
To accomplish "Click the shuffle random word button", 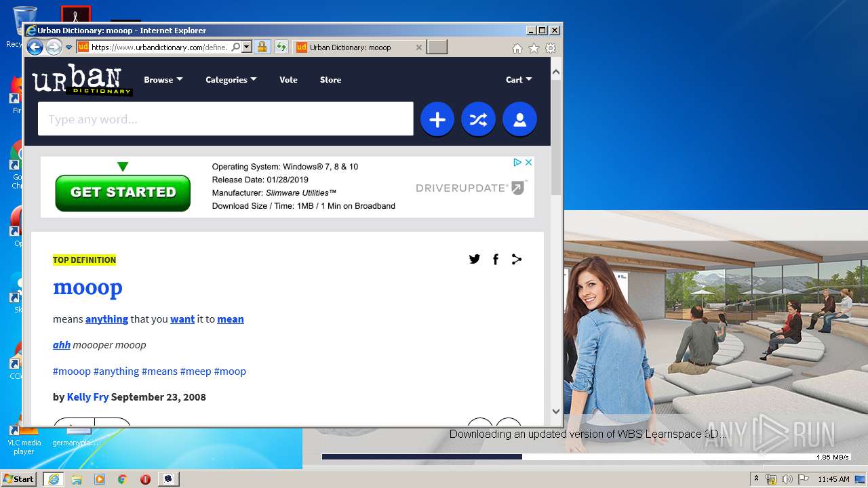I will (x=479, y=120).
